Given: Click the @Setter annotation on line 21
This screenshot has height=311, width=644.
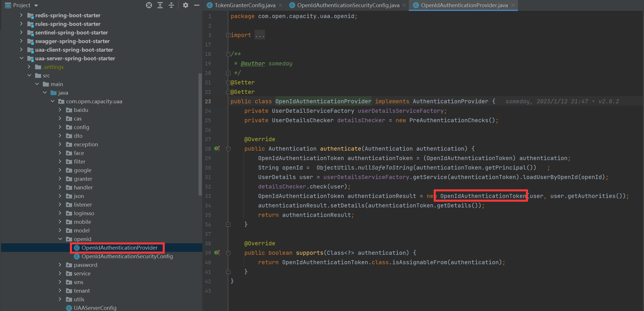Looking at the screenshot, I should tap(243, 82).
